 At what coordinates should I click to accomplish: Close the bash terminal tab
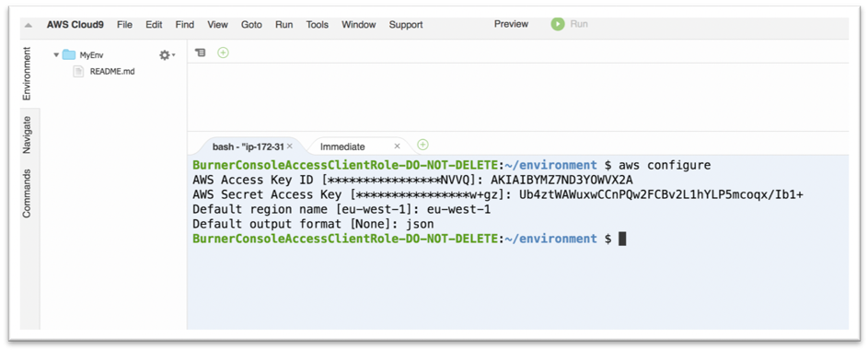[x=290, y=146]
